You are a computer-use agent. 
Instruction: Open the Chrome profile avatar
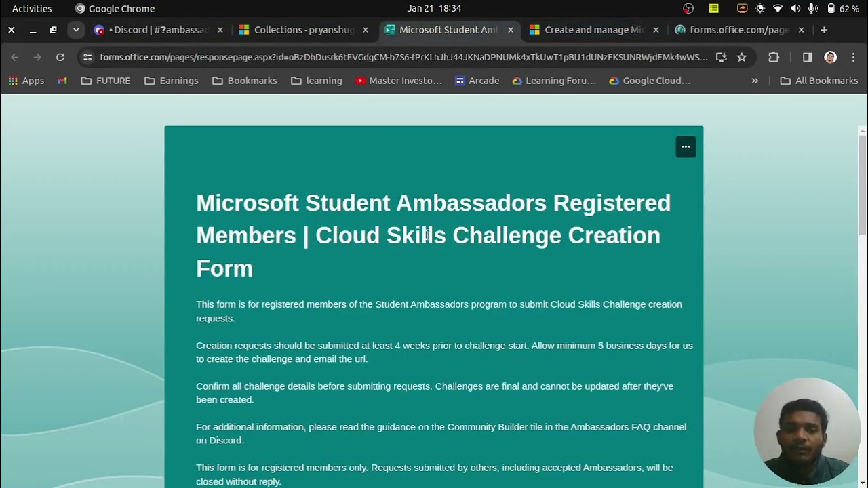[830, 58]
